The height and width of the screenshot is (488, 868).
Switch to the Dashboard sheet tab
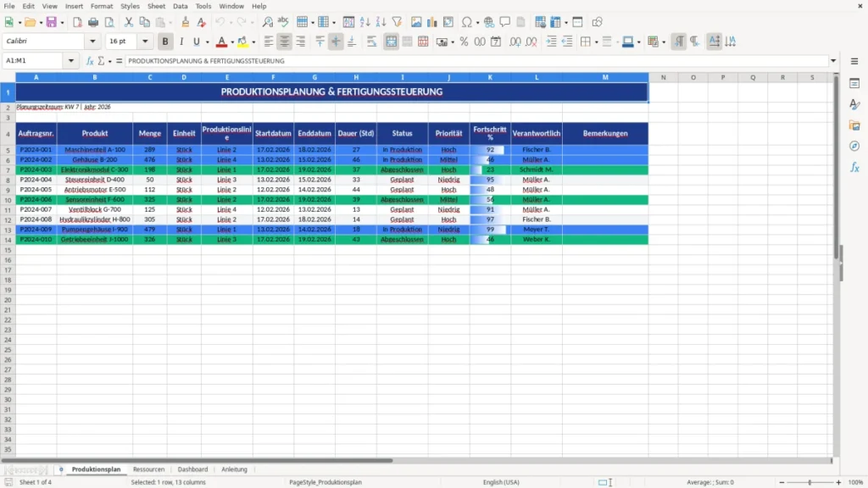[192, 469]
